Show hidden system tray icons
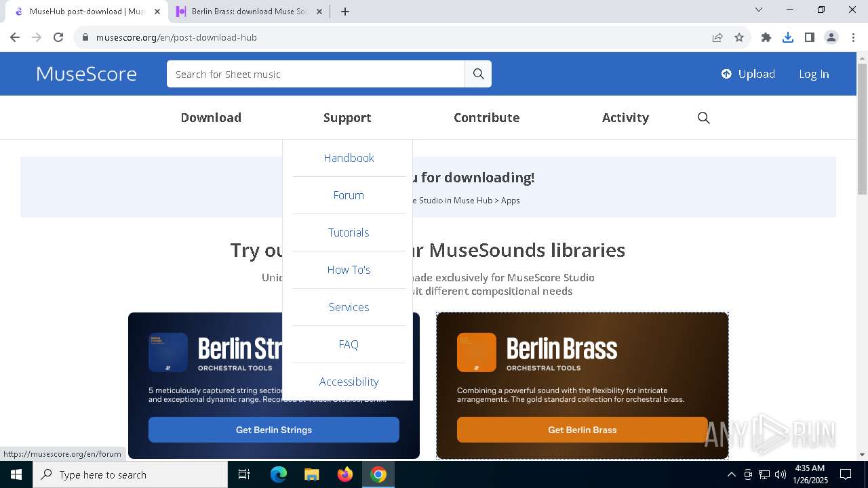The image size is (868, 488). [x=731, y=474]
